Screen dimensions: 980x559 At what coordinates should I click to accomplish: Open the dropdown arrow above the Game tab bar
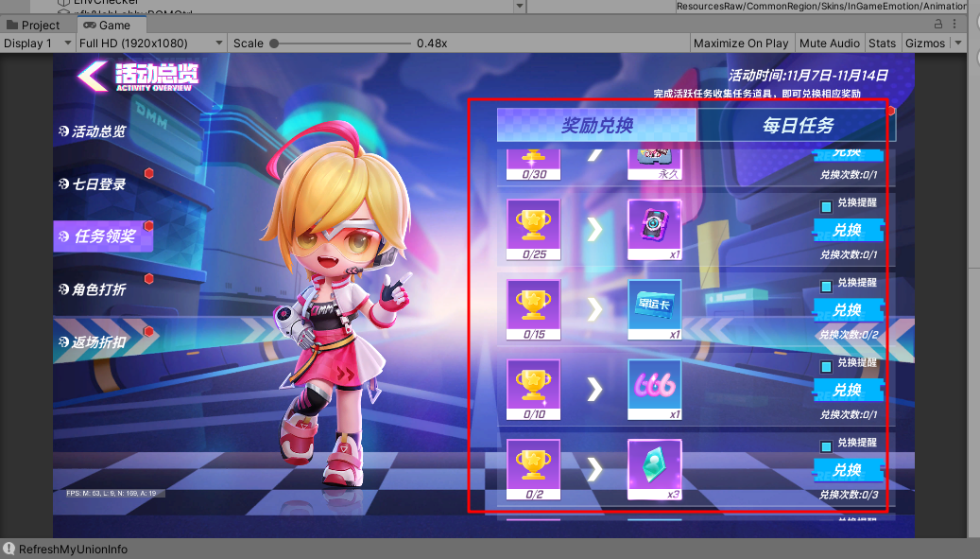point(520,7)
